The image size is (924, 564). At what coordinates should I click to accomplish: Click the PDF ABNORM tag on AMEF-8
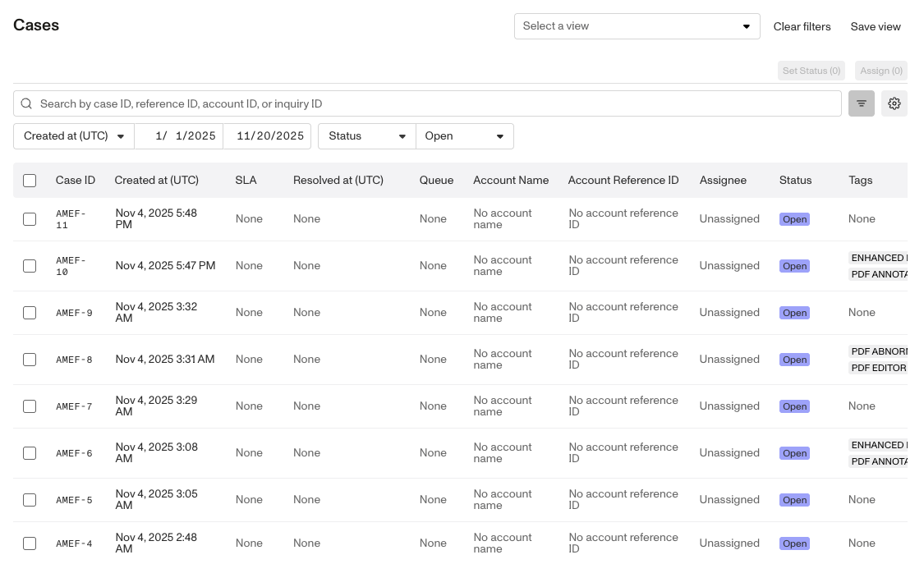click(x=878, y=351)
